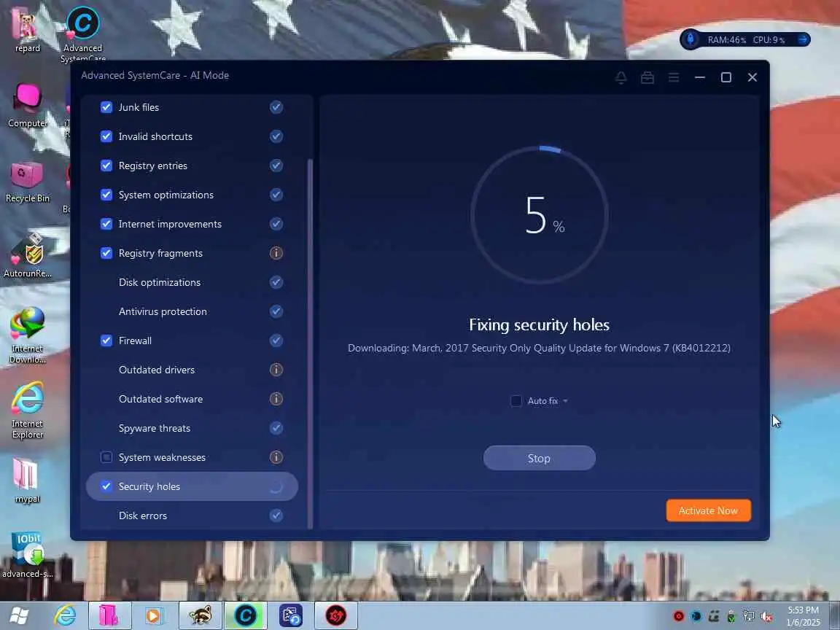Screen dimensions: 840x630
Task: Open the toolbox icon in title bar
Action: [647, 78]
